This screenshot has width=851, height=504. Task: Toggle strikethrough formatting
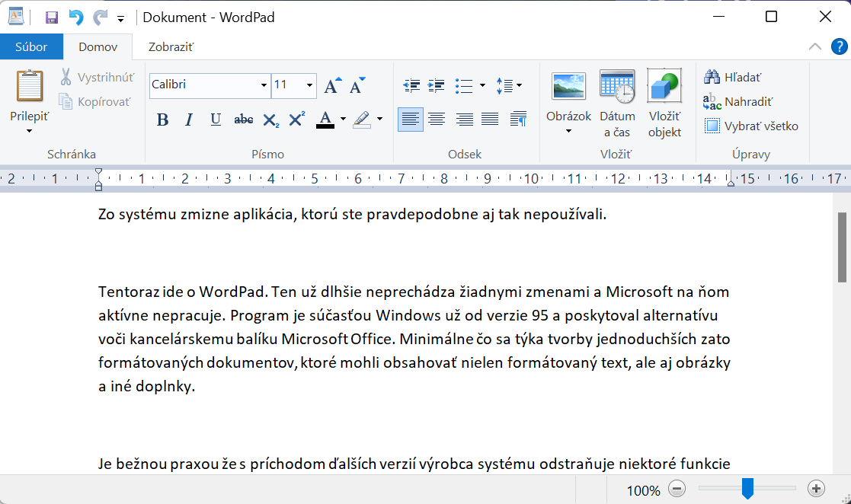pyautogui.click(x=243, y=120)
